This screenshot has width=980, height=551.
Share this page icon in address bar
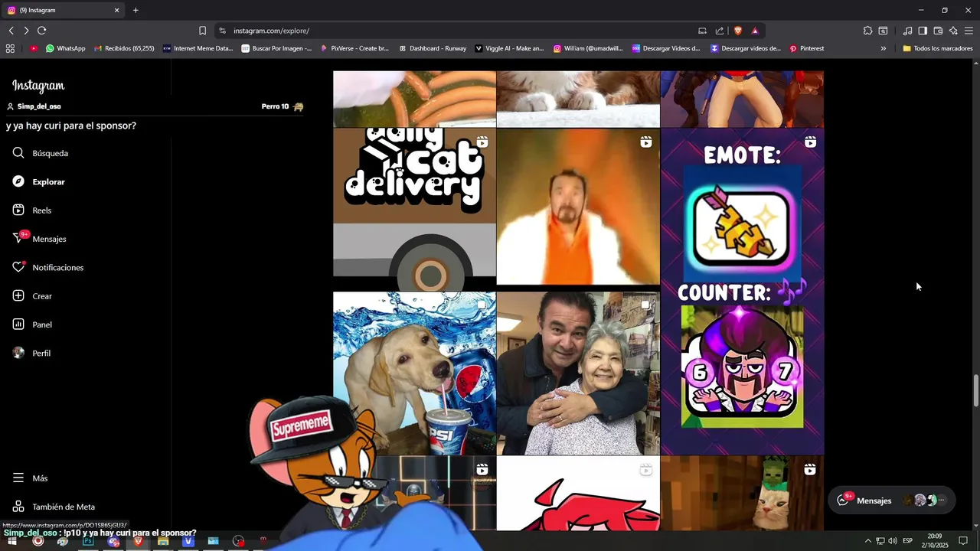(720, 31)
